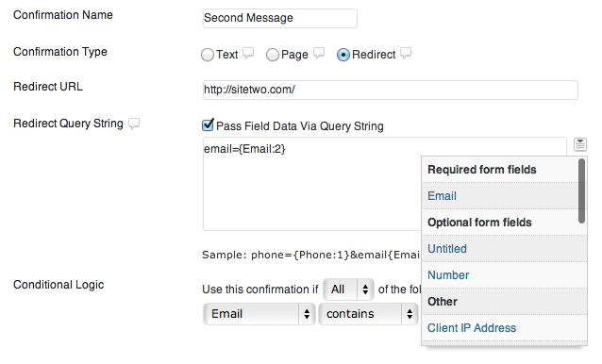This screenshot has width=602, height=364.
Task: Open tooltip icon beside Text option
Action: coord(248,53)
